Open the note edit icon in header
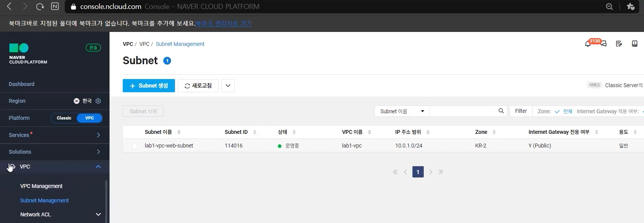The image size is (644, 223). 619,44
